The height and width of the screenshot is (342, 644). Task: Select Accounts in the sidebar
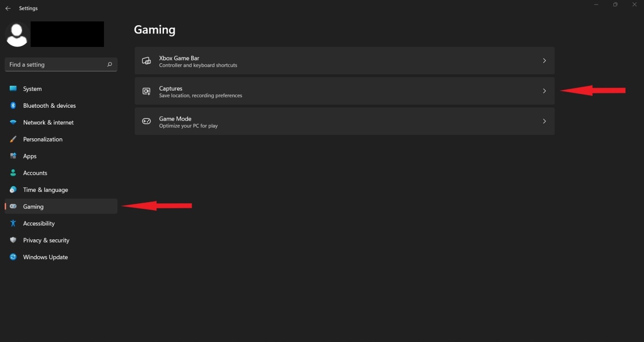[x=61, y=173]
